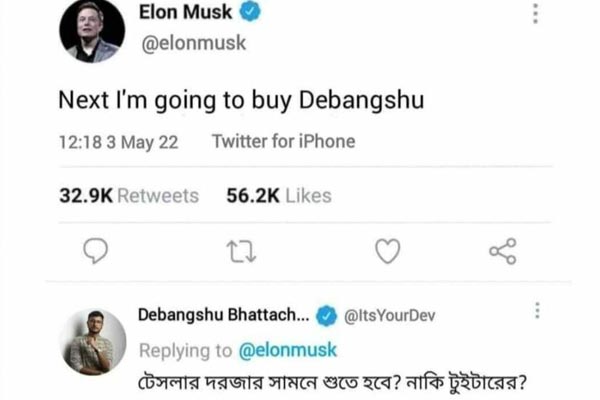Tap the share icon below tweet
This screenshot has width=600, height=400.
[x=502, y=250]
